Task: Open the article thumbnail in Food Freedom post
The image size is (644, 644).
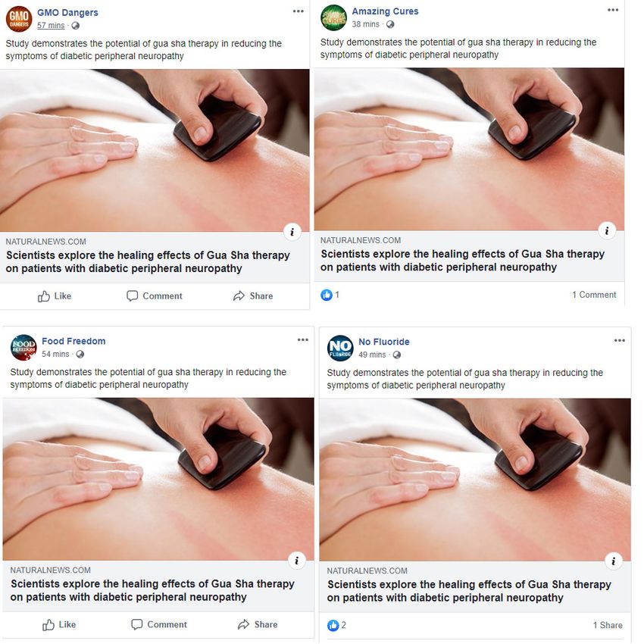Action: (x=158, y=479)
